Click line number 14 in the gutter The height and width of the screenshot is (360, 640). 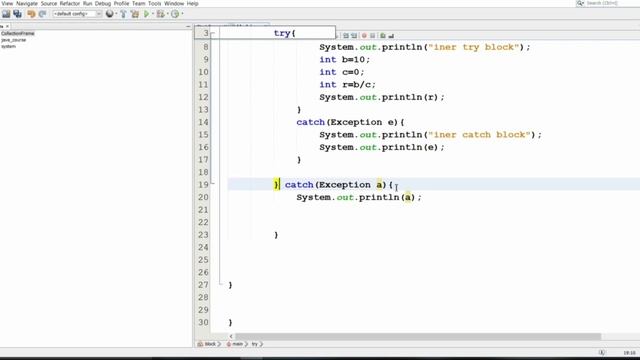coord(203,122)
